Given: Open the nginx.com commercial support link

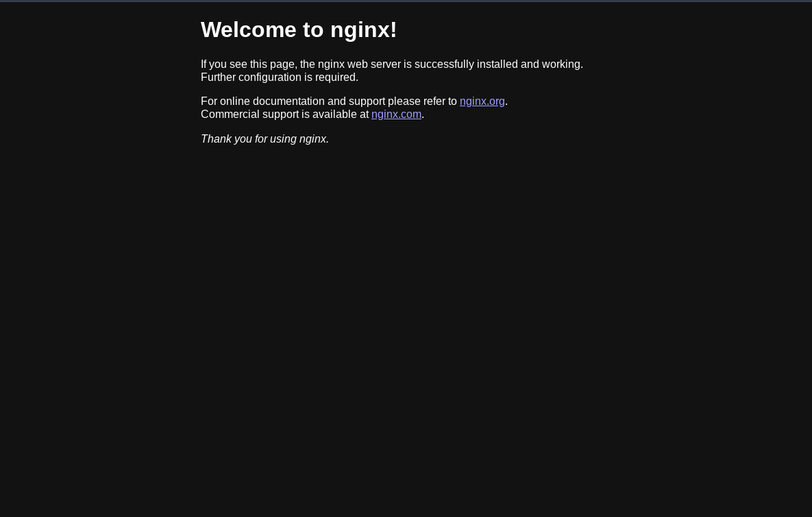Looking at the screenshot, I should click(396, 115).
